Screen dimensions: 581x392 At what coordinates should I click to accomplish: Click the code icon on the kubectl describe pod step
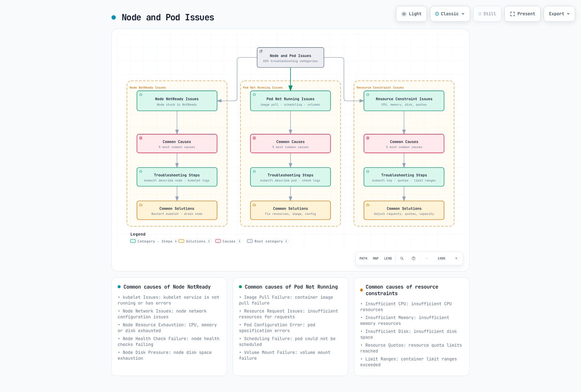click(x=254, y=171)
